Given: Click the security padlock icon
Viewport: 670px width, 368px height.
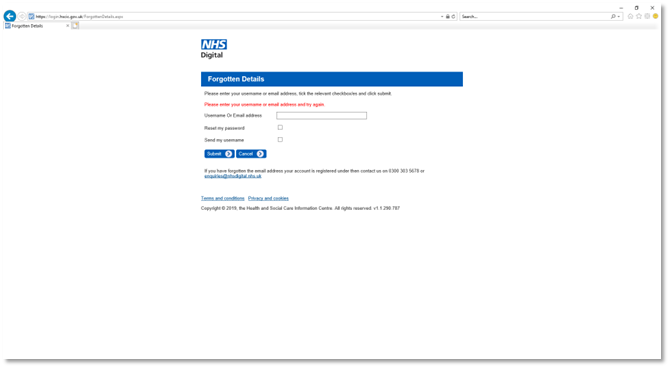Looking at the screenshot, I should [x=448, y=16].
